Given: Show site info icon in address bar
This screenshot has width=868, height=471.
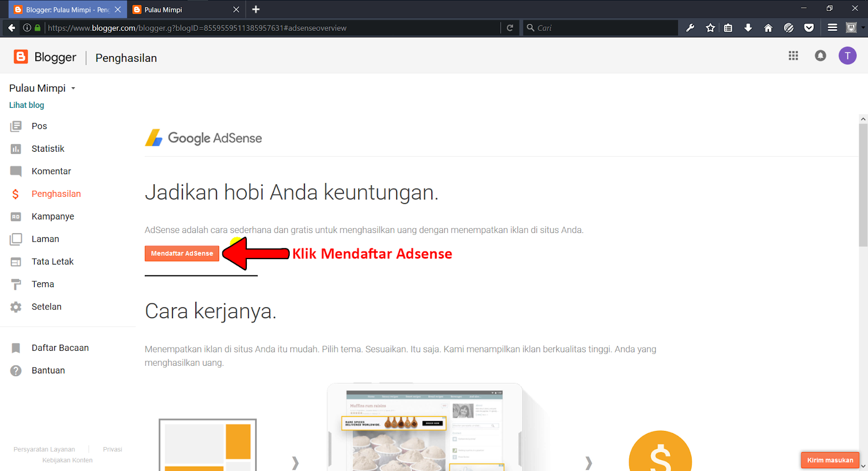Looking at the screenshot, I should tap(27, 28).
